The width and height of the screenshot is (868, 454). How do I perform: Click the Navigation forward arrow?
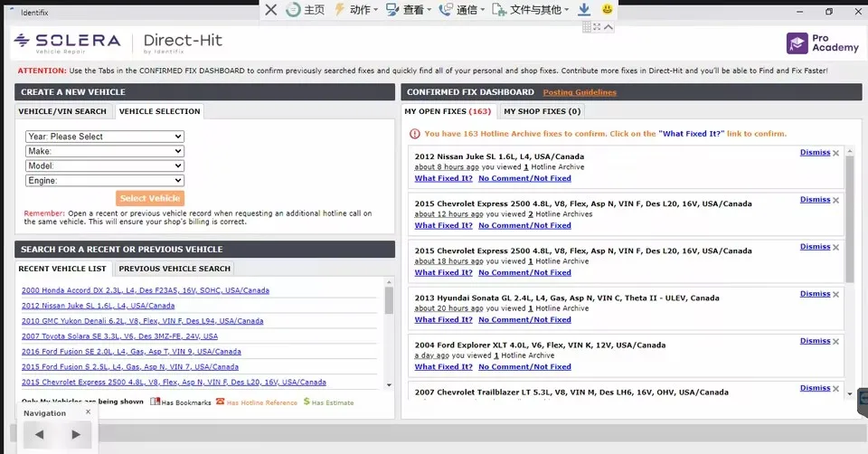point(76,435)
